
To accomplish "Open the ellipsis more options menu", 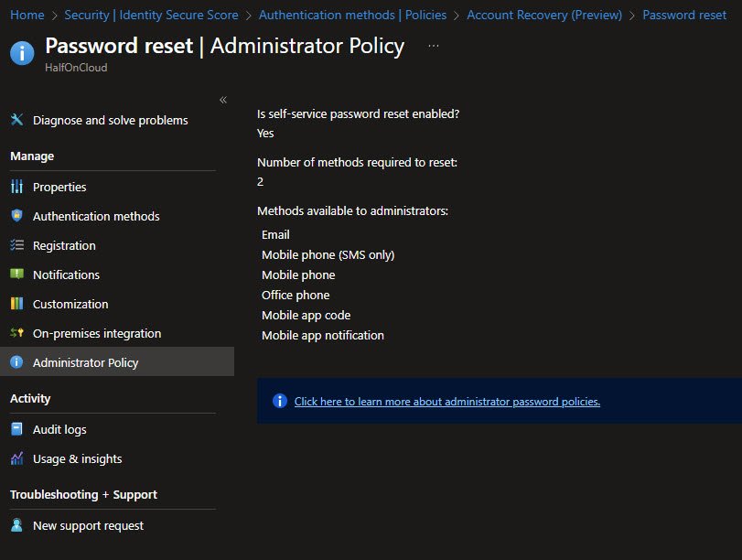I will pyautogui.click(x=433, y=46).
